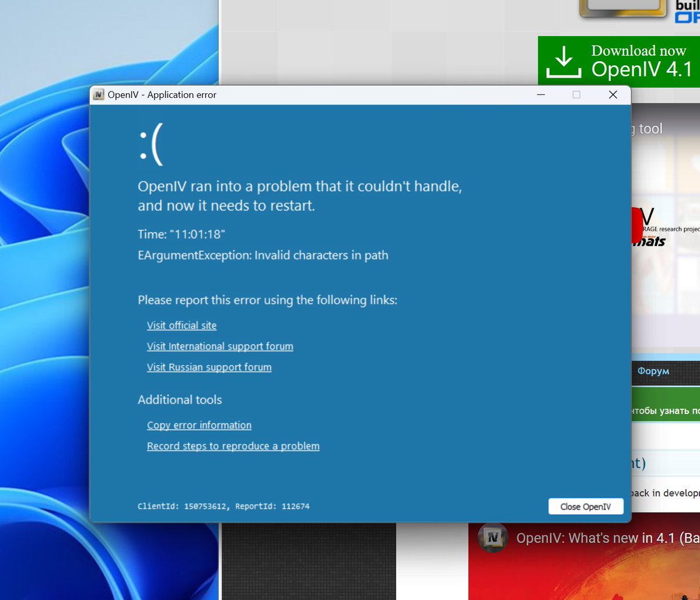Click the Additional tools heading
Image resolution: width=700 pixels, height=600 pixels.
tap(180, 400)
